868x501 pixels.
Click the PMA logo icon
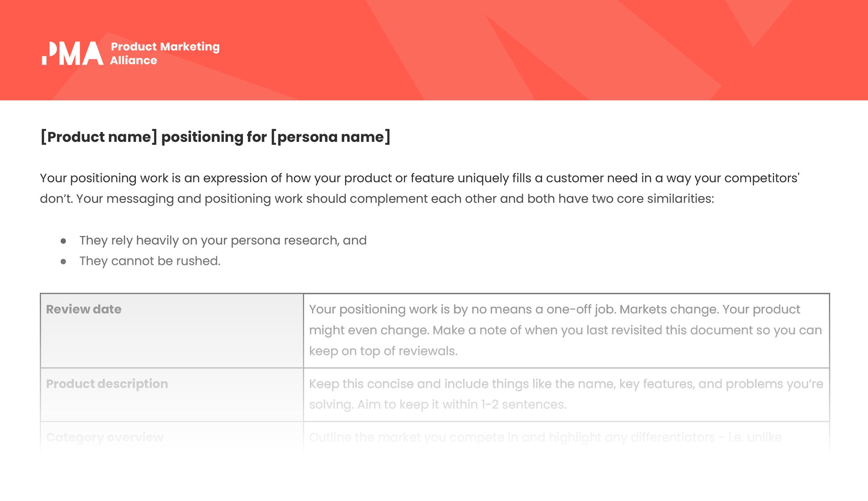pyautogui.click(x=72, y=53)
